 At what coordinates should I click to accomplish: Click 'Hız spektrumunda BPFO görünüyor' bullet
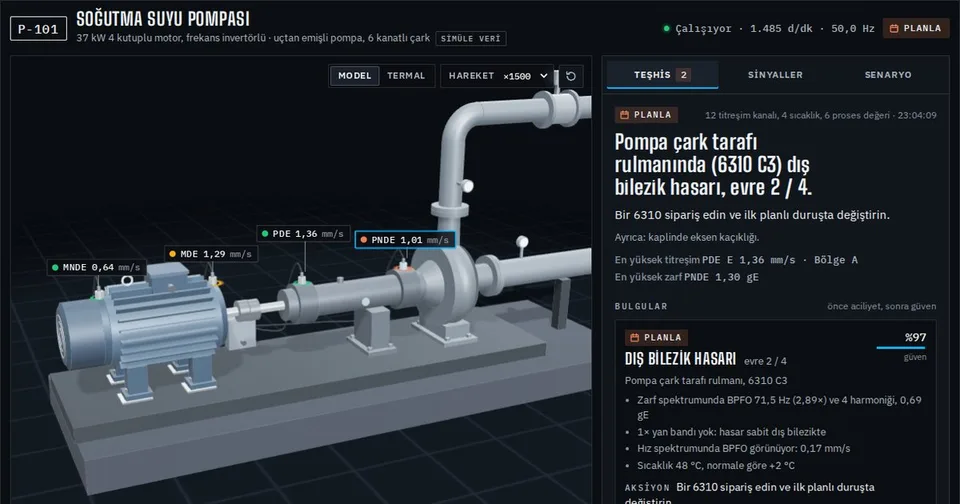[x=743, y=448]
